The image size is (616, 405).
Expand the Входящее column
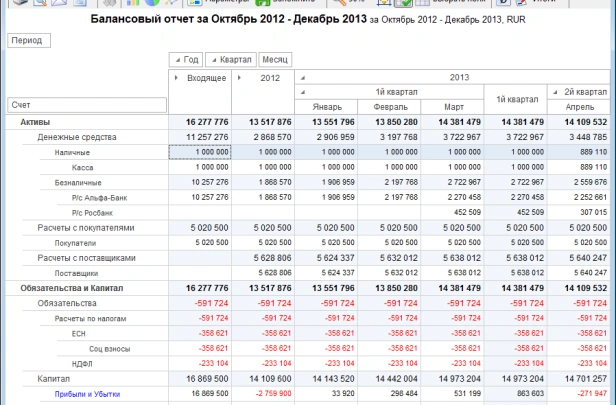[x=176, y=78]
